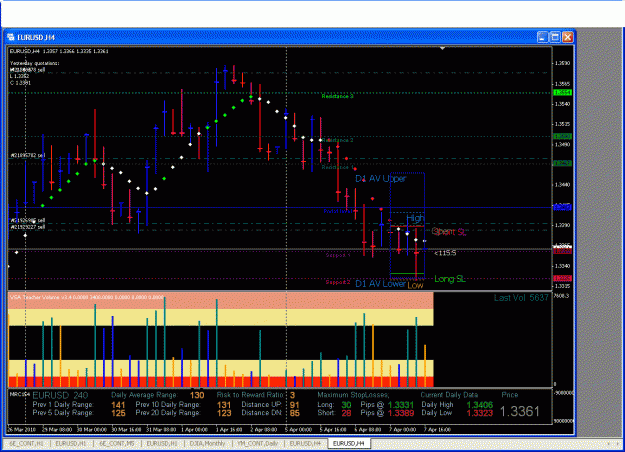Click the <115.5 price marker text

[445, 253]
